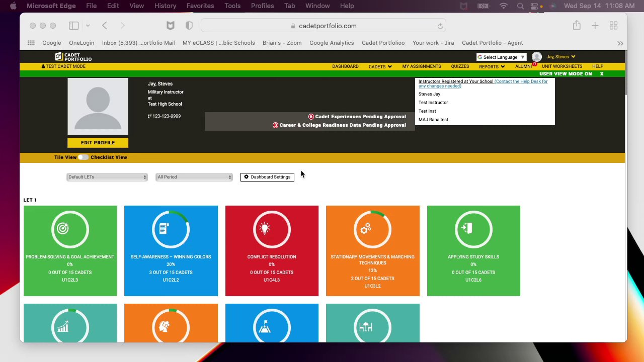
Task: Expand the Reports navigation dropdown
Action: coord(492,67)
